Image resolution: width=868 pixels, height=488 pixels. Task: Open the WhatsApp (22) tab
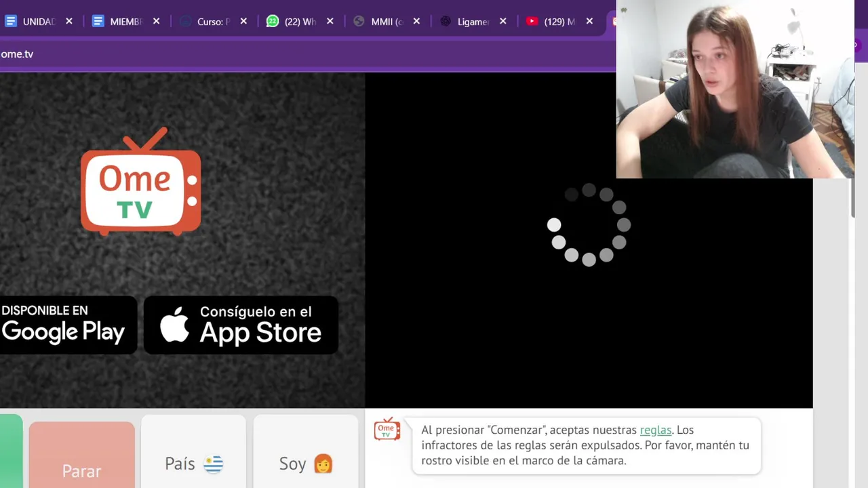point(300,21)
